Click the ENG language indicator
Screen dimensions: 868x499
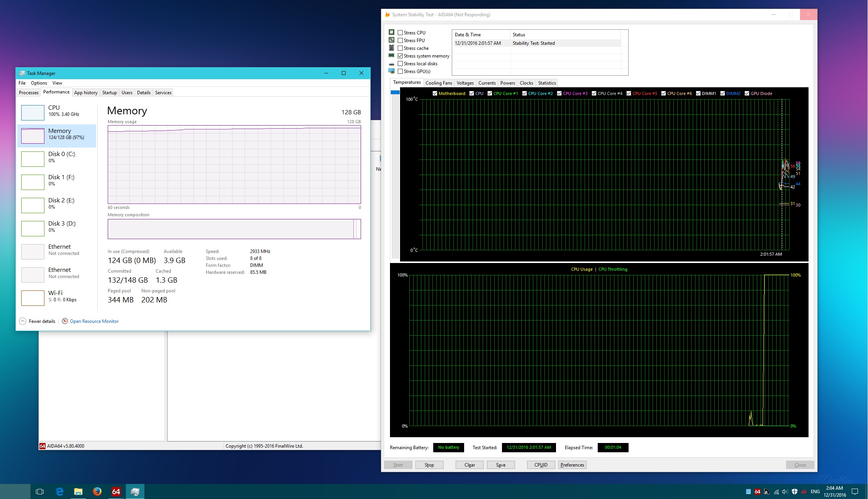point(815,492)
